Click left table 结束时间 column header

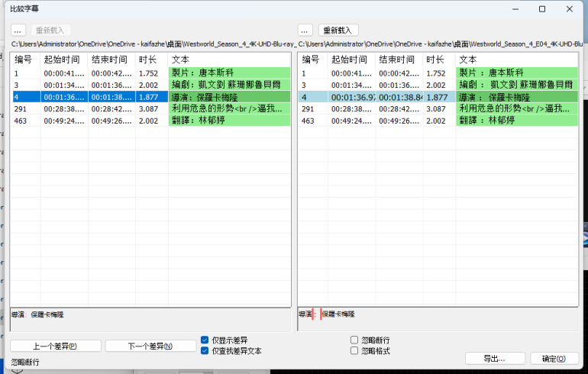pyautogui.click(x=111, y=60)
